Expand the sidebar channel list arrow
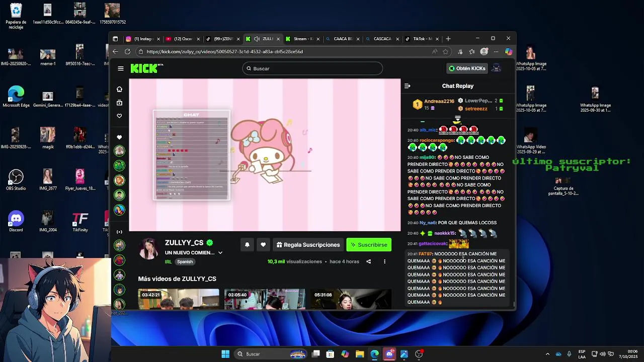 pos(119,232)
